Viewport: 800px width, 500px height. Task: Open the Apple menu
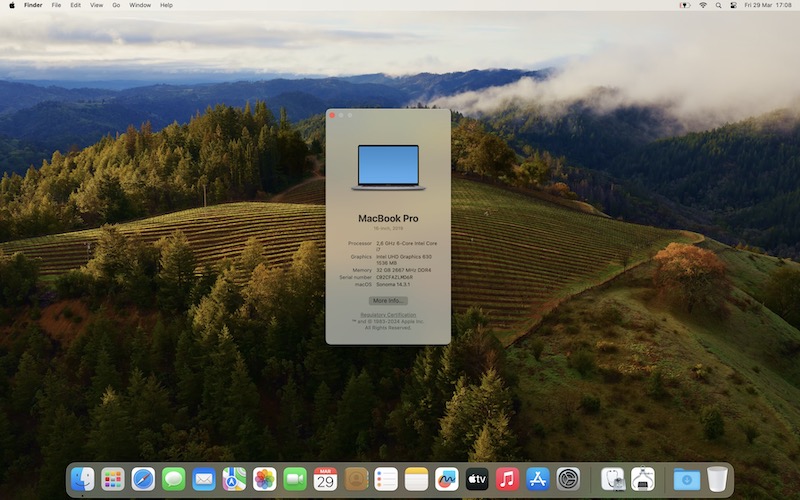(x=10, y=5)
